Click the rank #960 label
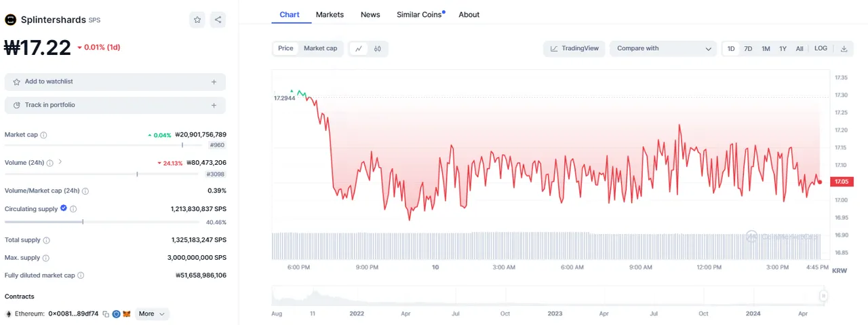The width and height of the screenshot is (868, 325). 217,145
